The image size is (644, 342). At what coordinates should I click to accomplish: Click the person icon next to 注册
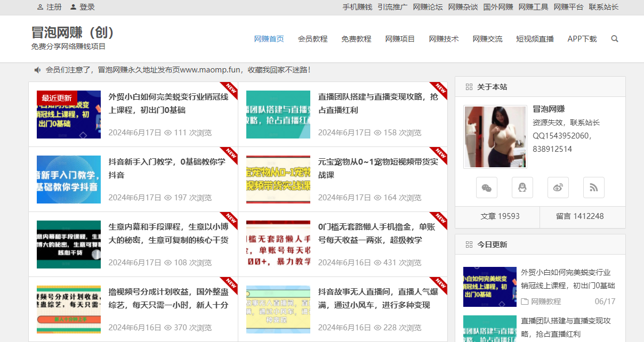tap(40, 7)
